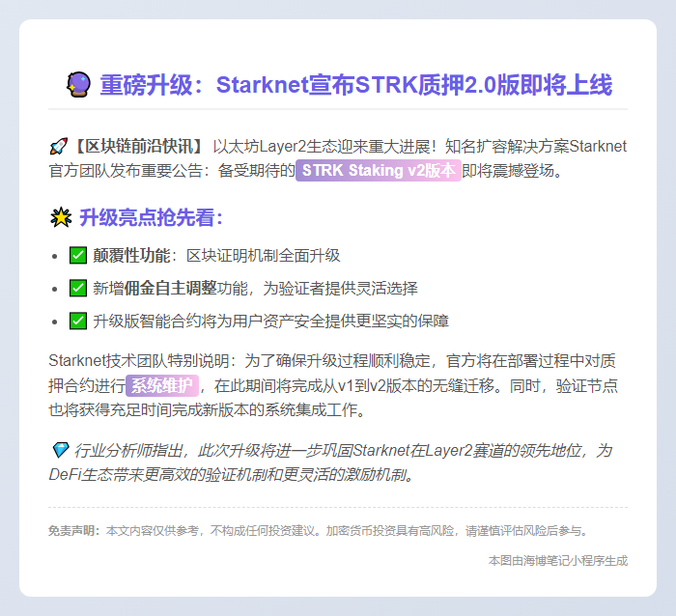Click the text 官方团队发布重要公告
The height and width of the screenshot is (616, 676).
tap(126, 170)
